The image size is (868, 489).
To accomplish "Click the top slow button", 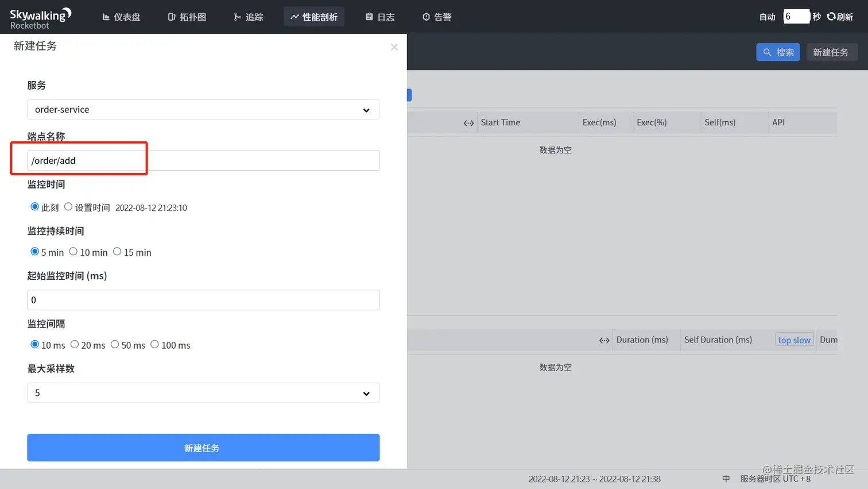I will click(795, 340).
